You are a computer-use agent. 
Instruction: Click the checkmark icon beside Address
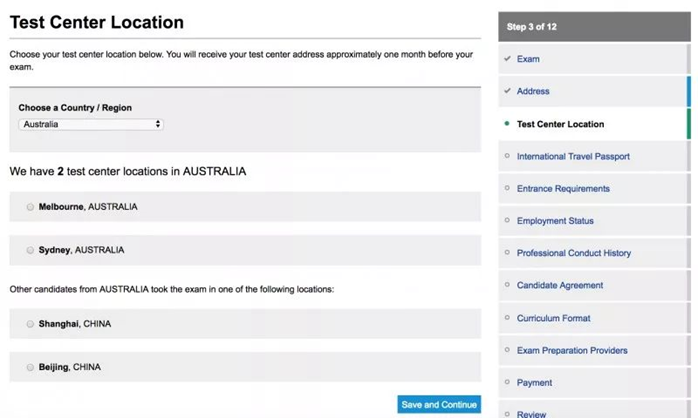(x=507, y=91)
